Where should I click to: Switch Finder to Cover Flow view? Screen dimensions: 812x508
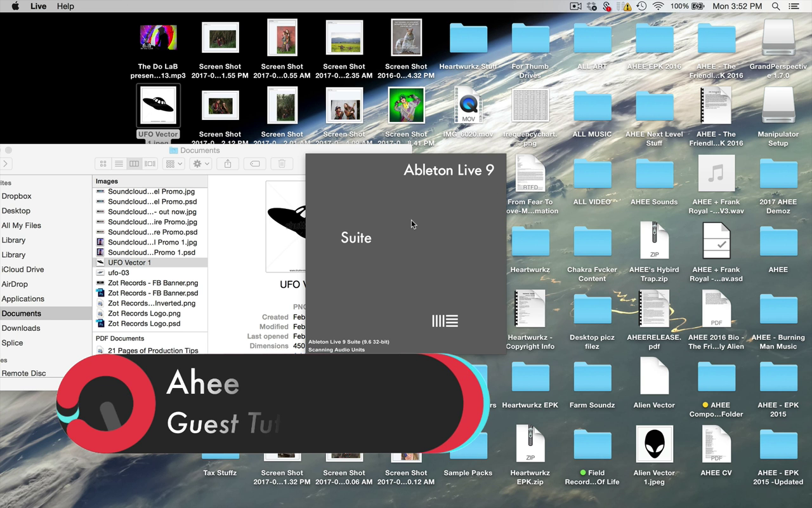click(150, 164)
